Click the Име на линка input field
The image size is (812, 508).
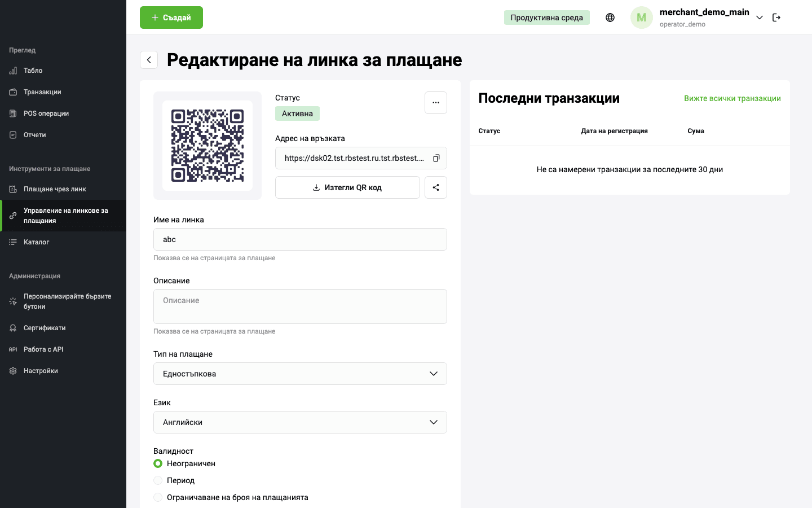[300, 239]
